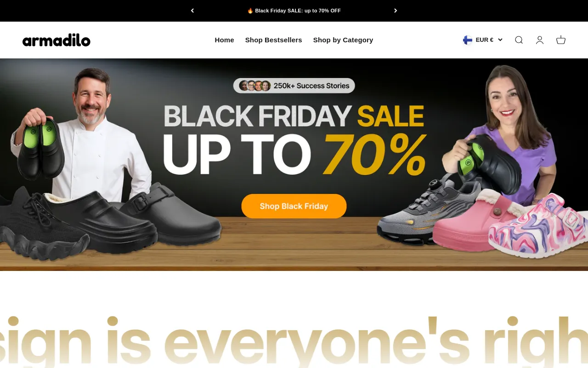Click the 250k+ Success Stories badge
Screen dimensions: 588x368
click(294, 86)
